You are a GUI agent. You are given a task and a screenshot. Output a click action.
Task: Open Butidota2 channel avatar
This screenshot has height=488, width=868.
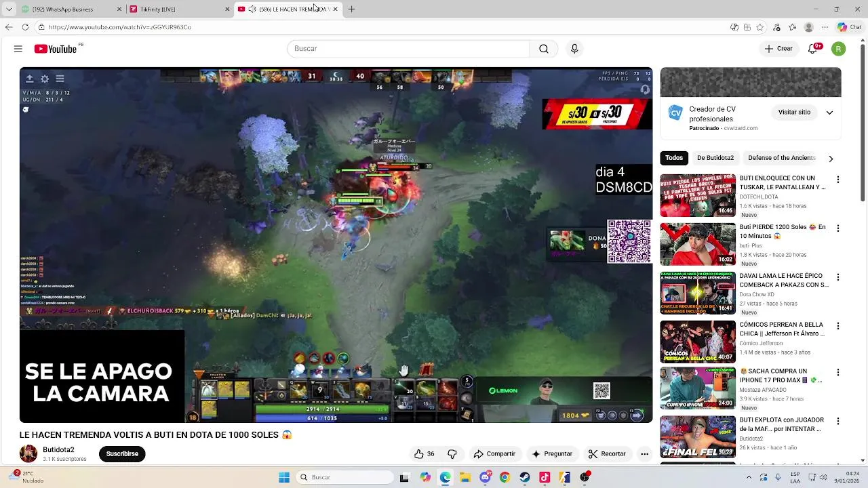coord(28,454)
